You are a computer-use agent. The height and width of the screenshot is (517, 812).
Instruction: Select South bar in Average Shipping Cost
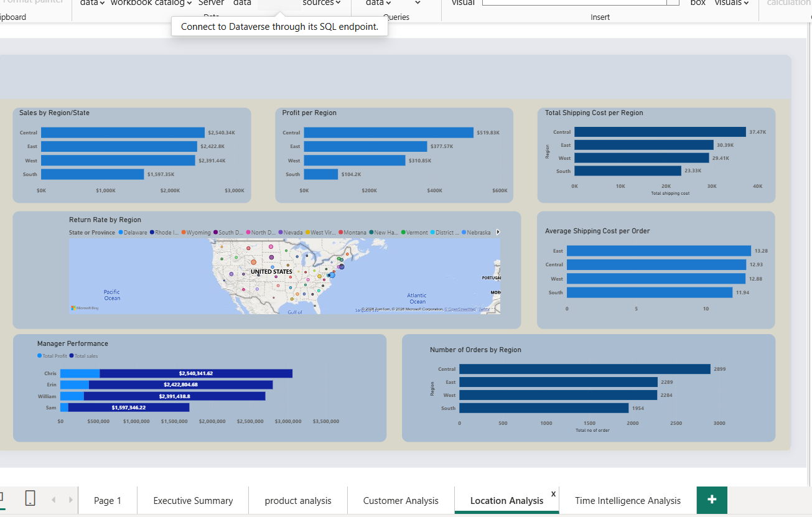[649, 292]
